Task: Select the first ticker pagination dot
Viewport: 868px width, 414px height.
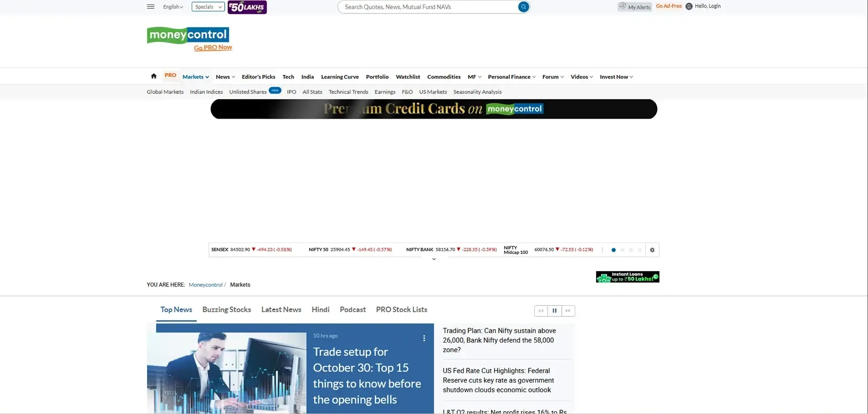Action: coord(613,250)
